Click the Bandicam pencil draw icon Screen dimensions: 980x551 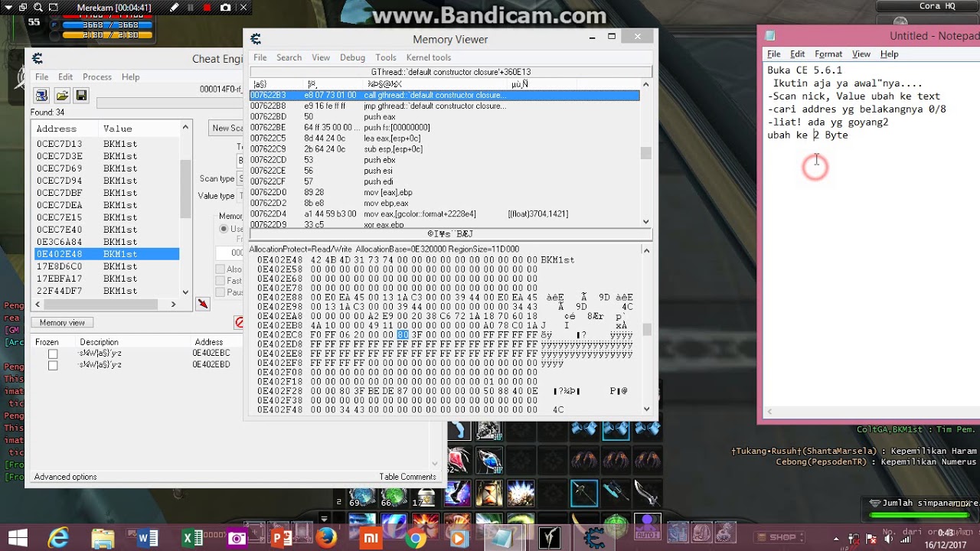(x=175, y=8)
